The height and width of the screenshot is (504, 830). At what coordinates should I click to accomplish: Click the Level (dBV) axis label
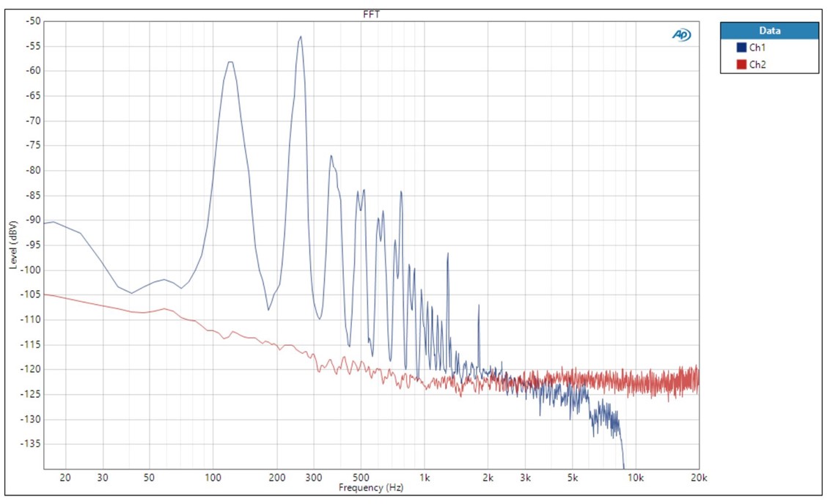pos(12,245)
